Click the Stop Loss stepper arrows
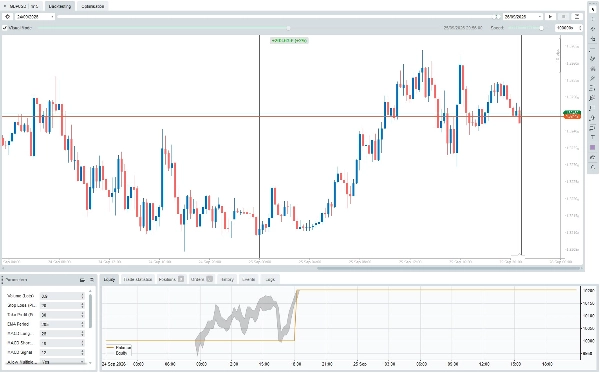 82,305
